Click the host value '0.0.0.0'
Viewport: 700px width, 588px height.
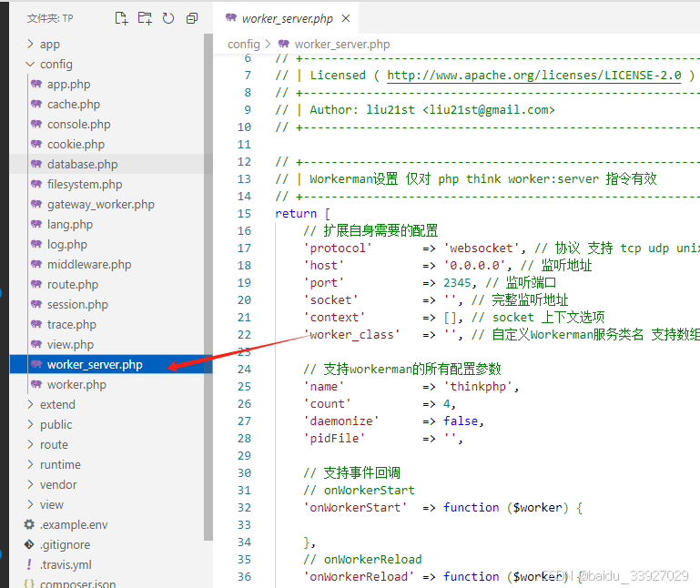(x=474, y=265)
